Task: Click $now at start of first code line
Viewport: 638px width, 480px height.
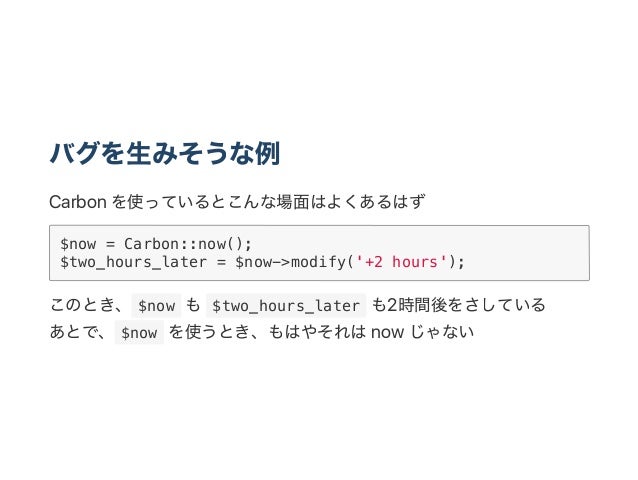Action: (78, 244)
